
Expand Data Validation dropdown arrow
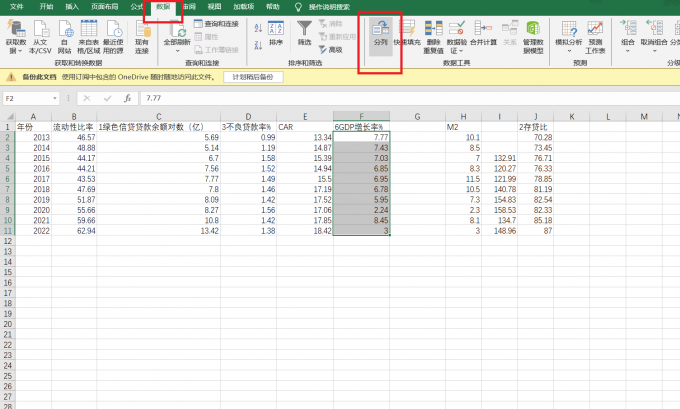[461, 51]
